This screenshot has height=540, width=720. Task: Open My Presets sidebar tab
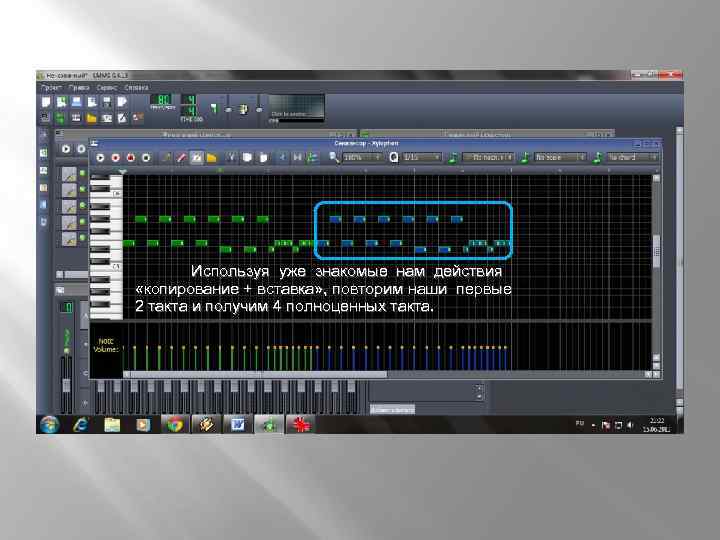tap(44, 188)
